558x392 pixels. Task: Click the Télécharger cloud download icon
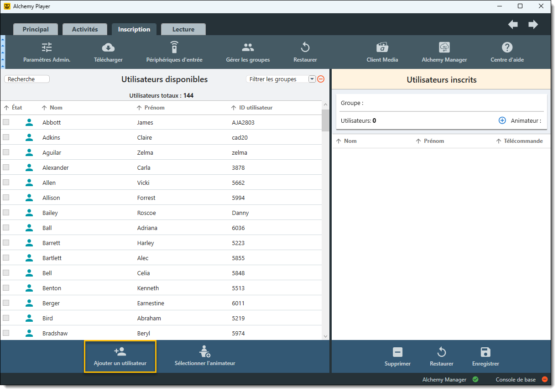(x=108, y=47)
